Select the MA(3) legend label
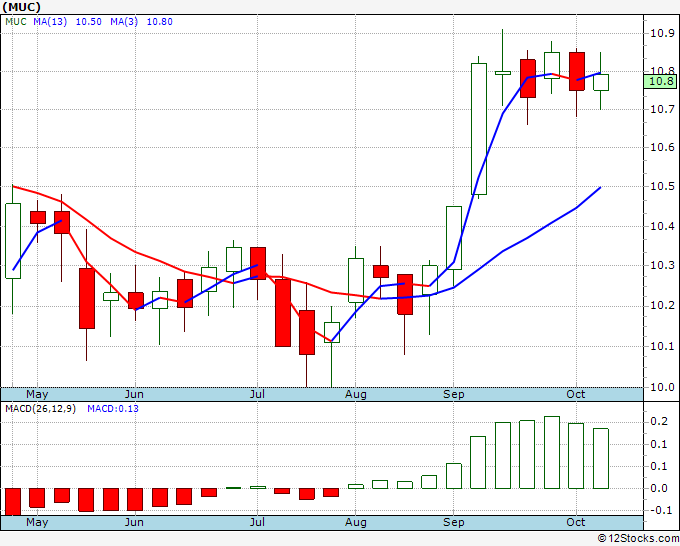Screen dimensions: 680x546 (x=124, y=22)
